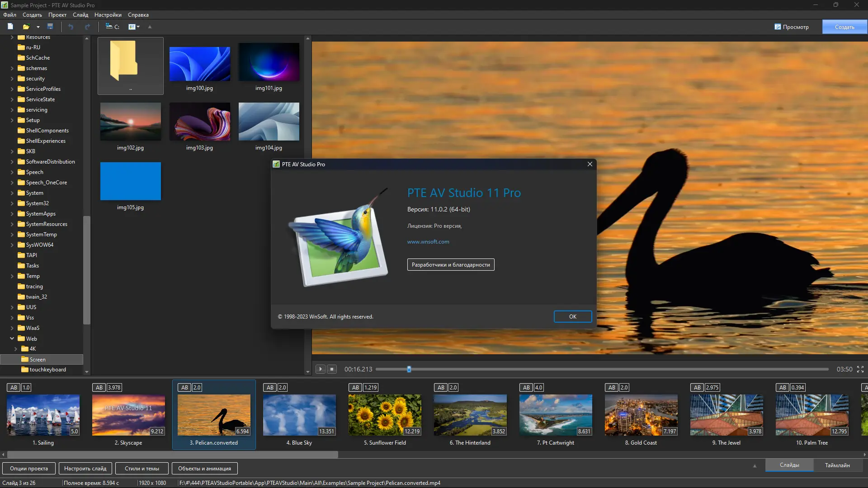Image resolution: width=868 pixels, height=488 pixels.
Task: Open the recent projects dropdown arrow
Action: click(38, 27)
